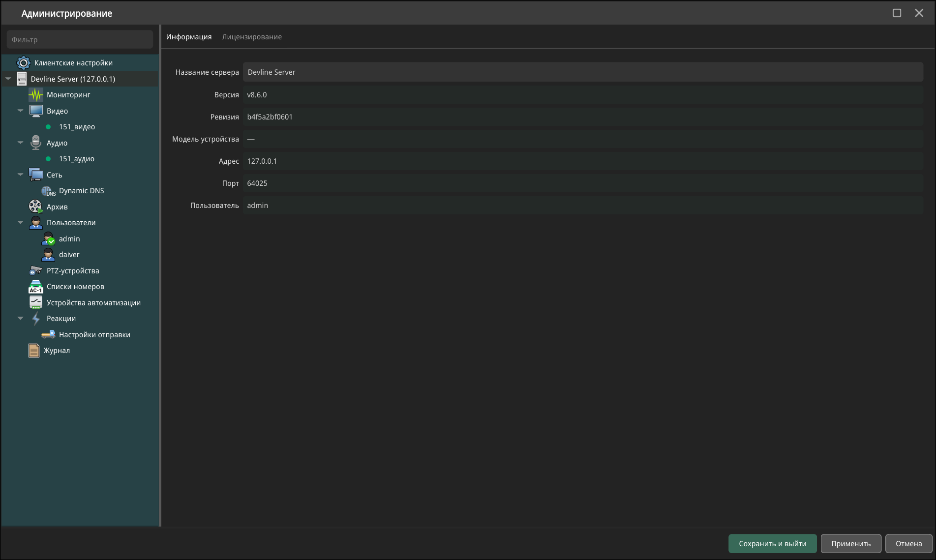Click the Отмена button

(x=908, y=544)
